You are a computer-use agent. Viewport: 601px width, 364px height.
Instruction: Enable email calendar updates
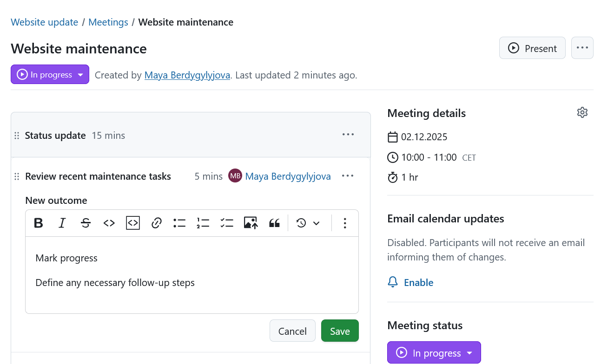418,283
